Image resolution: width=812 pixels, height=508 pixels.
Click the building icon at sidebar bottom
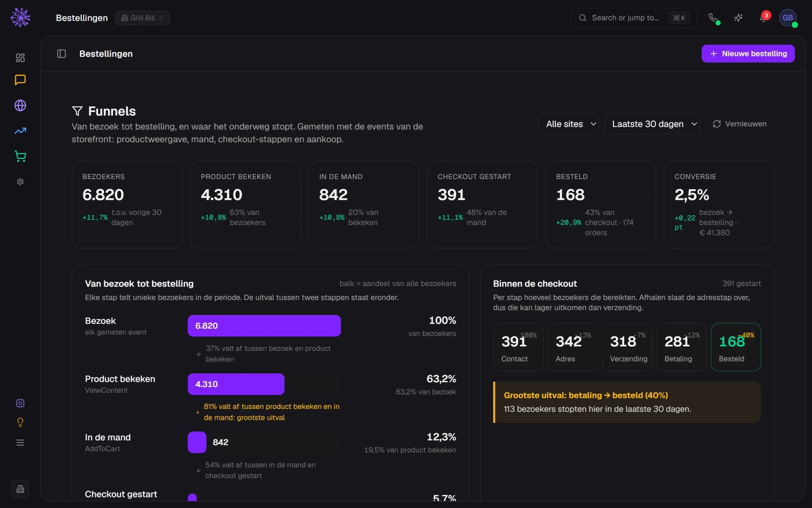click(20, 489)
